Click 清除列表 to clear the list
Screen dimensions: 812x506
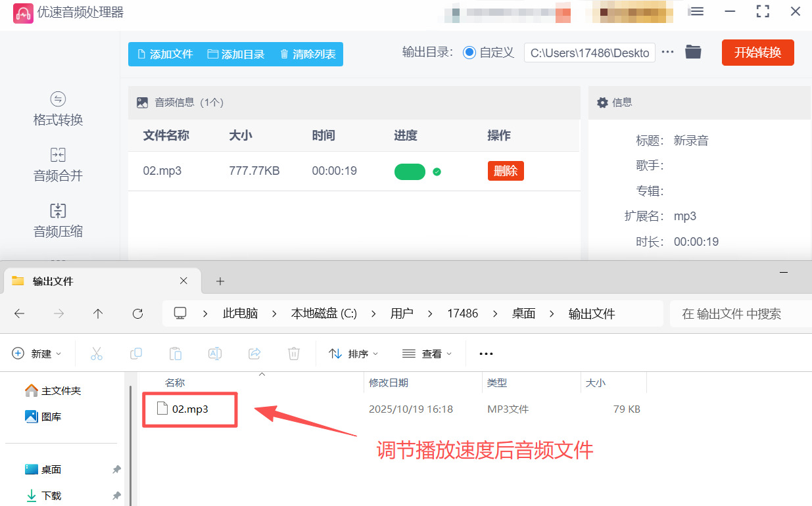tap(307, 54)
